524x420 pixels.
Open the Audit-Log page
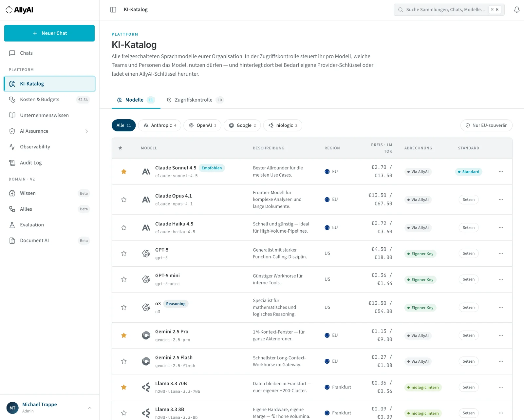tap(49, 162)
